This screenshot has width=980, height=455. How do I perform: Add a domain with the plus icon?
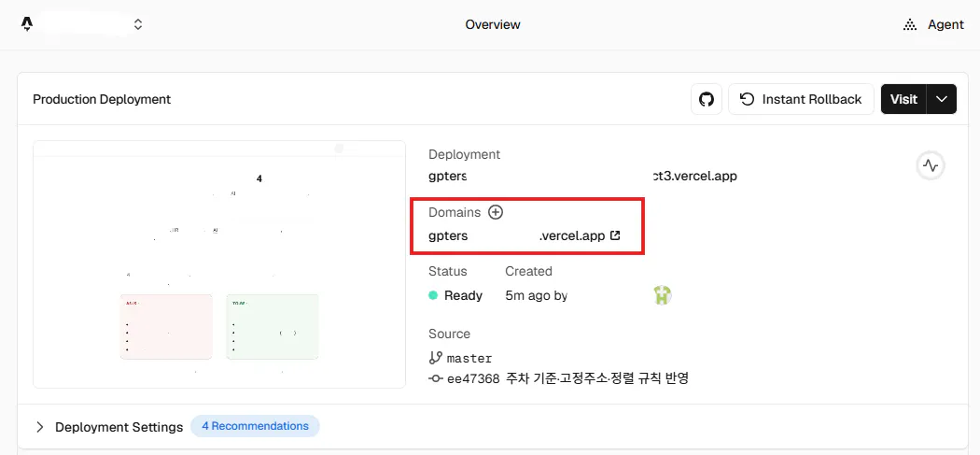pyautogui.click(x=496, y=212)
